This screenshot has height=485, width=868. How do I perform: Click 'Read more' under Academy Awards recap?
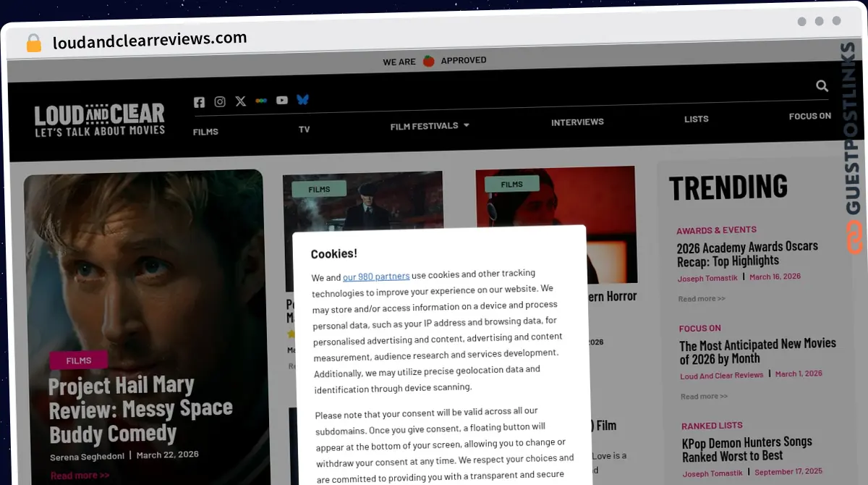click(x=702, y=298)
